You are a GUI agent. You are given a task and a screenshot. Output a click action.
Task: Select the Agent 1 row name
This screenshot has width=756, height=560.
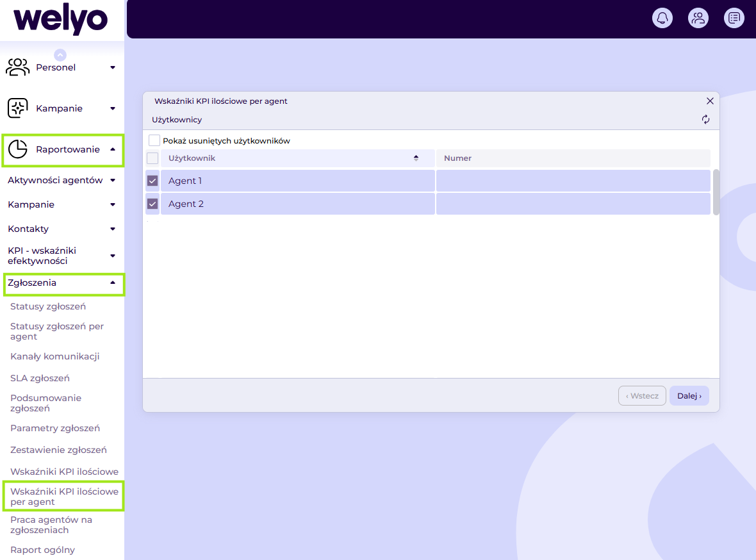185,181
